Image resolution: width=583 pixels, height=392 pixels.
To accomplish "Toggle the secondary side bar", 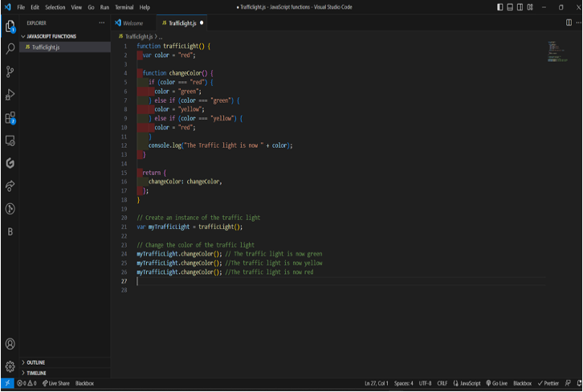I will [520, 7].
